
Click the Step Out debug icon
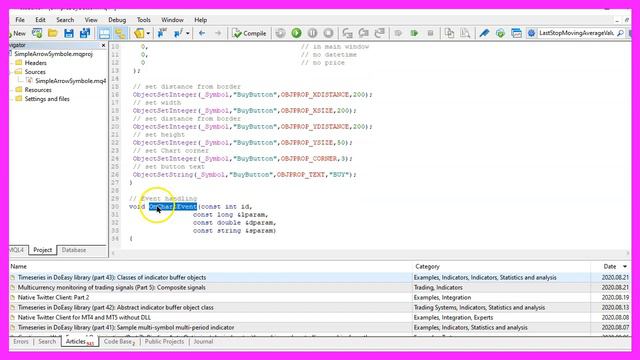[379, 33]
